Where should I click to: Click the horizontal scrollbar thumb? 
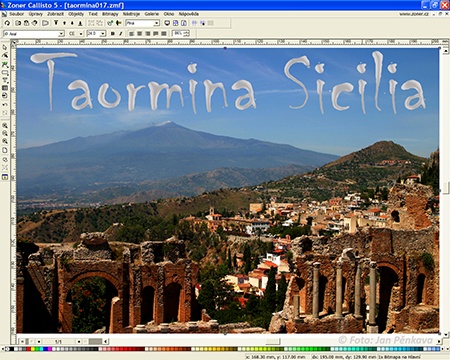(273, 341)
